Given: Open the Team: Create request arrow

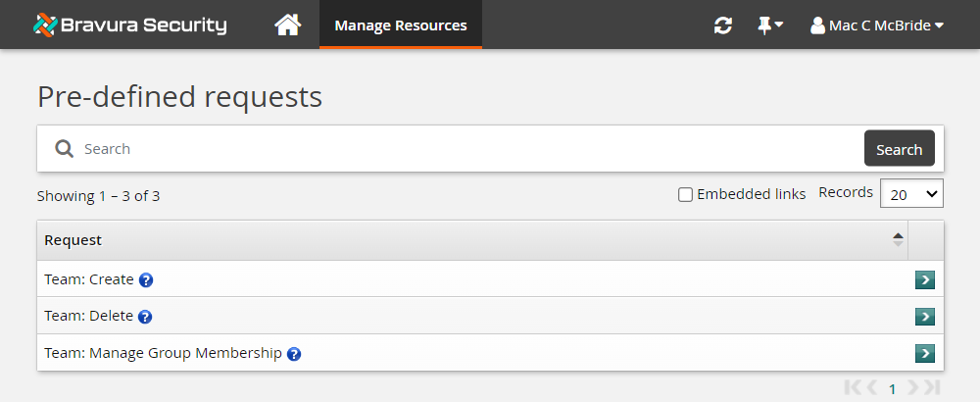Looking at the screenshot, I should point(924,280).
